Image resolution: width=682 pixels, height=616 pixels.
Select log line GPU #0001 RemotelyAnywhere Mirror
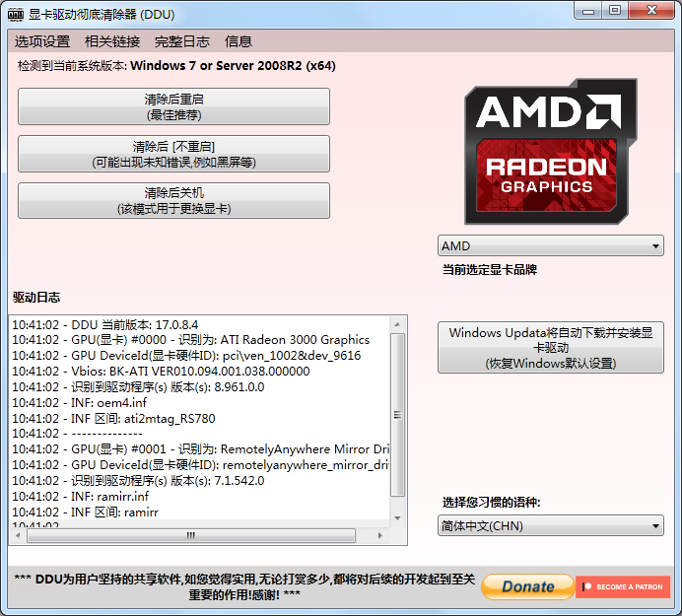tap(200, 449)
